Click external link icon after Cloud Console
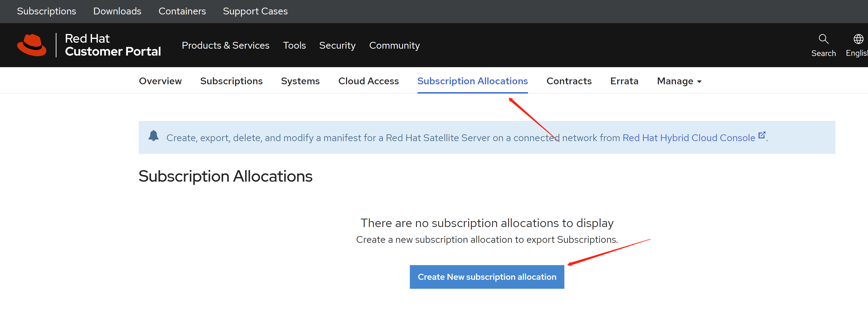 click(x=762, y=135)
